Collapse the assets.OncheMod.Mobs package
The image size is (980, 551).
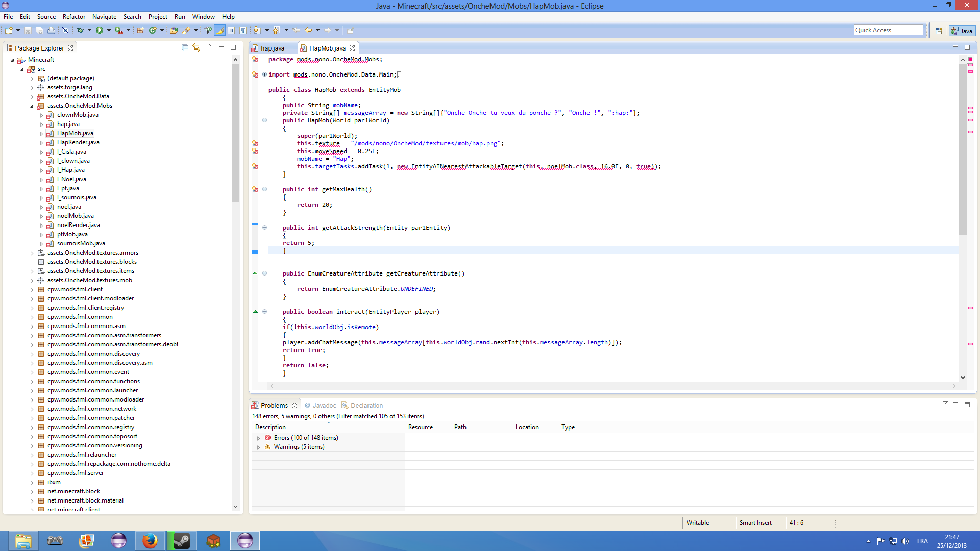pos(32,106)
